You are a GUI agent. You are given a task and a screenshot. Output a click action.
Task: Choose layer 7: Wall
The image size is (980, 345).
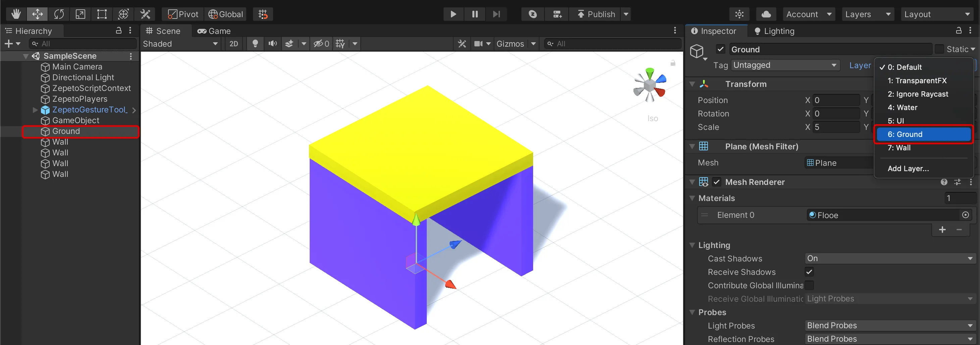coord(923,148)
